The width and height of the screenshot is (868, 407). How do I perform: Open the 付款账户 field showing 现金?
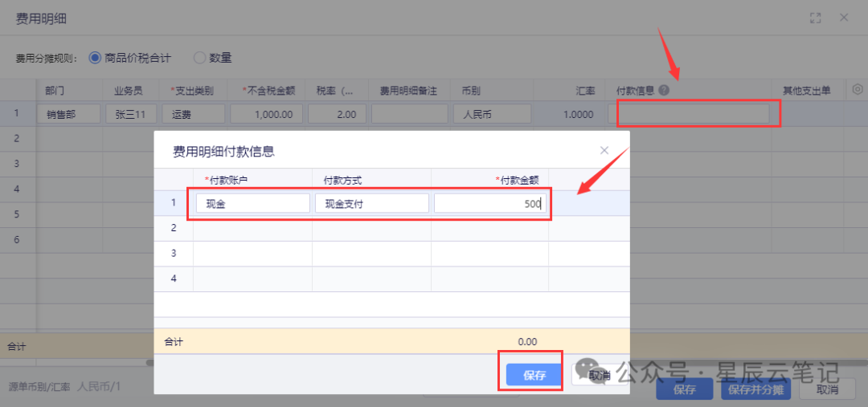pyautogui.click(x=252, y=204)
